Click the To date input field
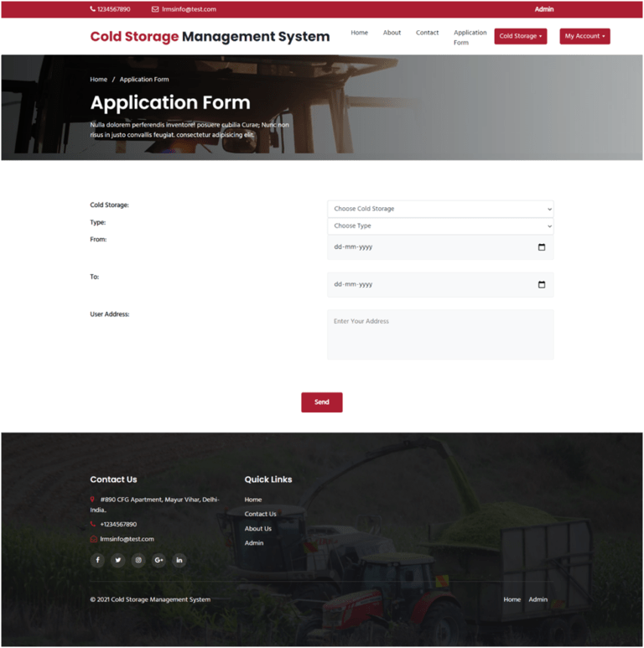The width and height of the screenshot is (644, 648). click(440, 284)
